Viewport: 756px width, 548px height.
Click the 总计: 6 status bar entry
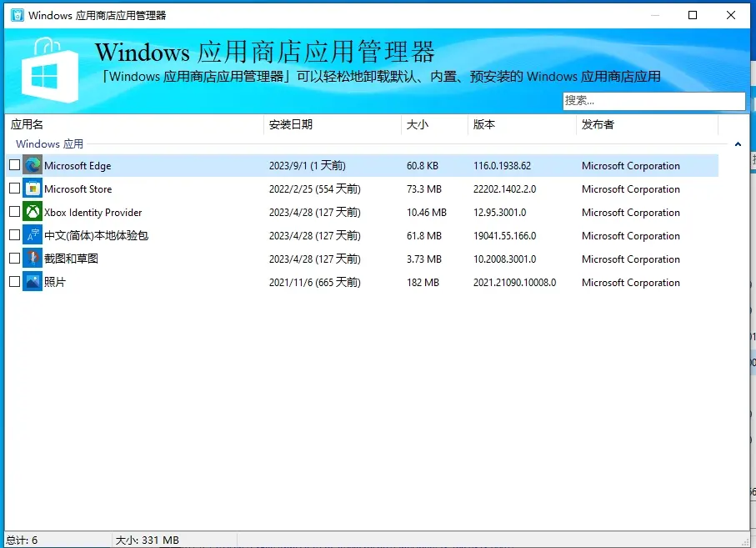(x=22, y=540)
